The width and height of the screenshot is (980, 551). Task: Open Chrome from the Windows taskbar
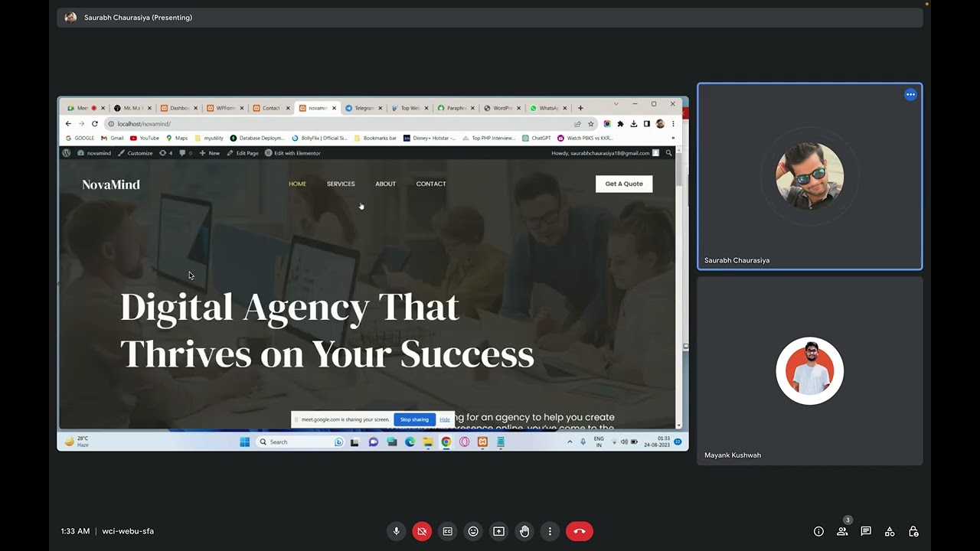[446, 442]
